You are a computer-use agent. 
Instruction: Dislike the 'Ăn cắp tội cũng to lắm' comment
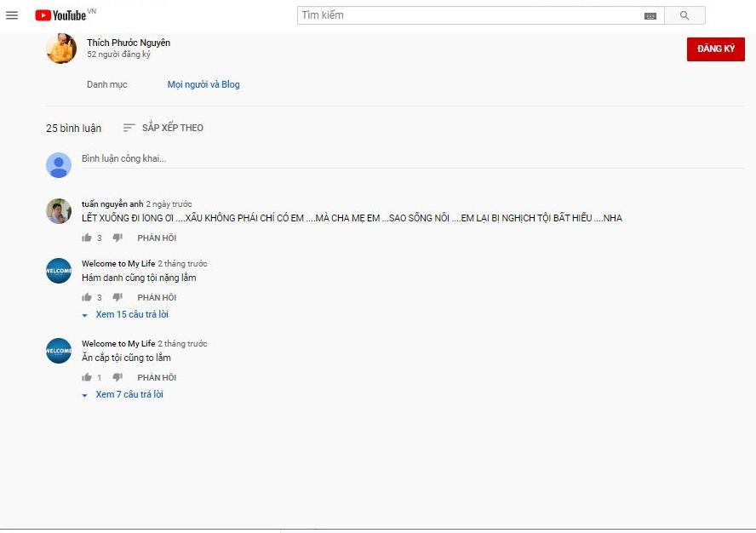117,377
